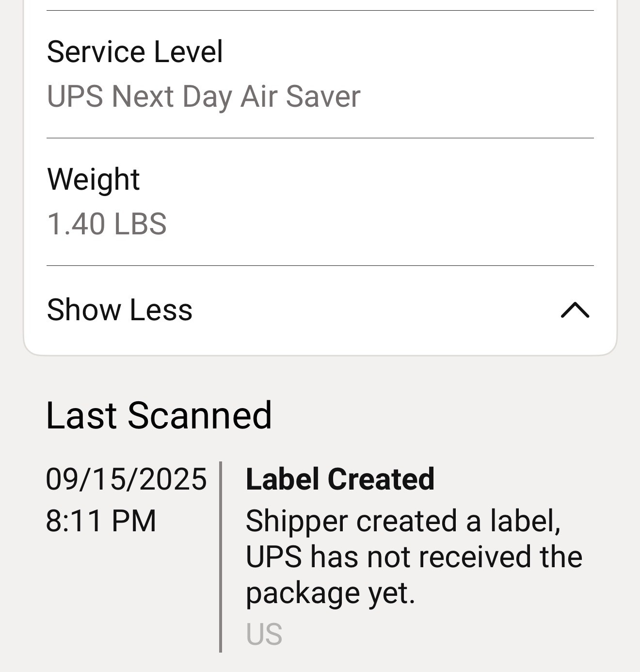Click the divider line above "Show Less"
640x672 pixels.
(320, 266)
